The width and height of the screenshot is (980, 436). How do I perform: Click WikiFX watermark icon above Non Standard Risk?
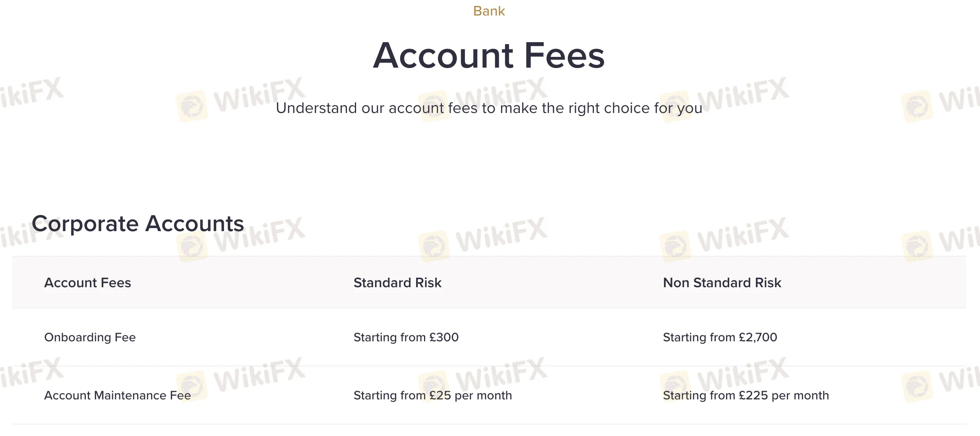[x=675, y=247]
